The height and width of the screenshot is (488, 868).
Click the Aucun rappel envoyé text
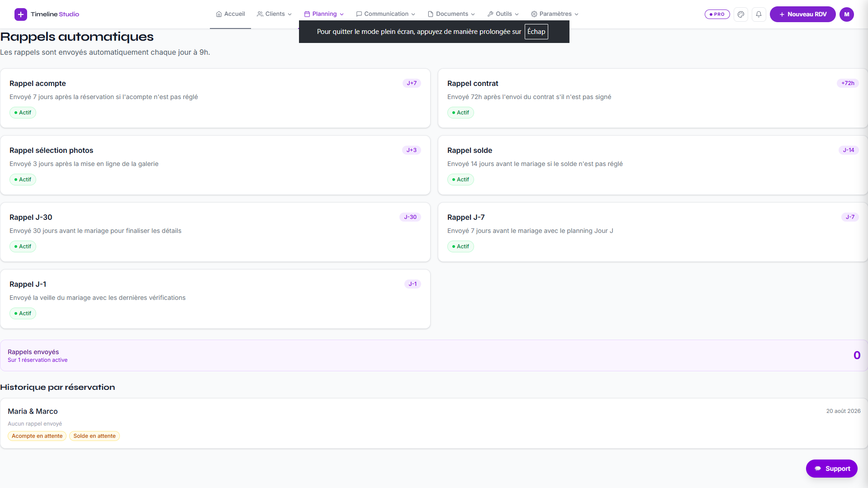(35, 424)
